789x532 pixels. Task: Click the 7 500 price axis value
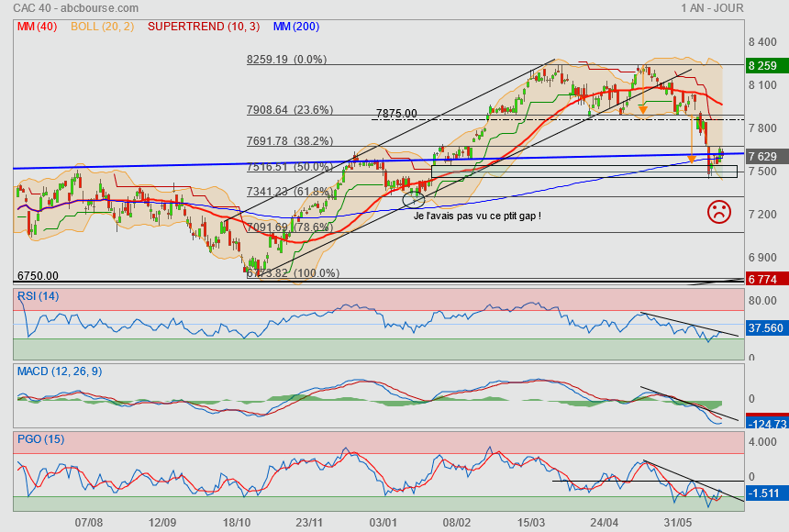(762, 172)
